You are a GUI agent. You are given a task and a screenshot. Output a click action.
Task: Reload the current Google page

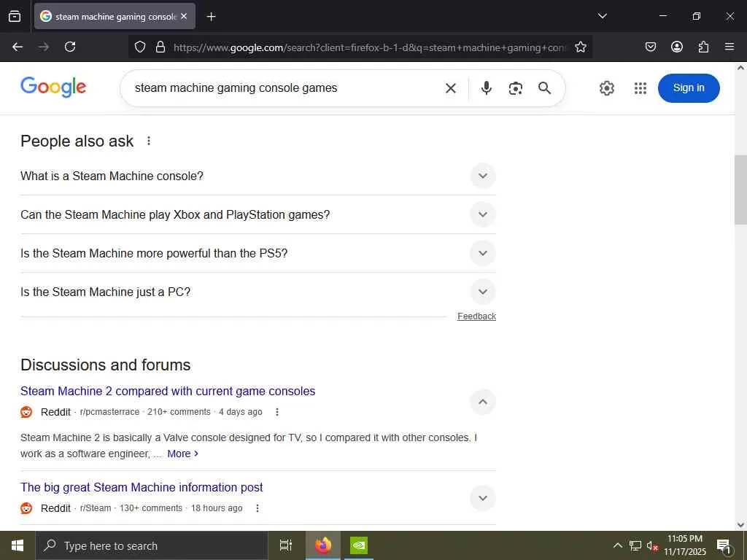tap(70, 47)
